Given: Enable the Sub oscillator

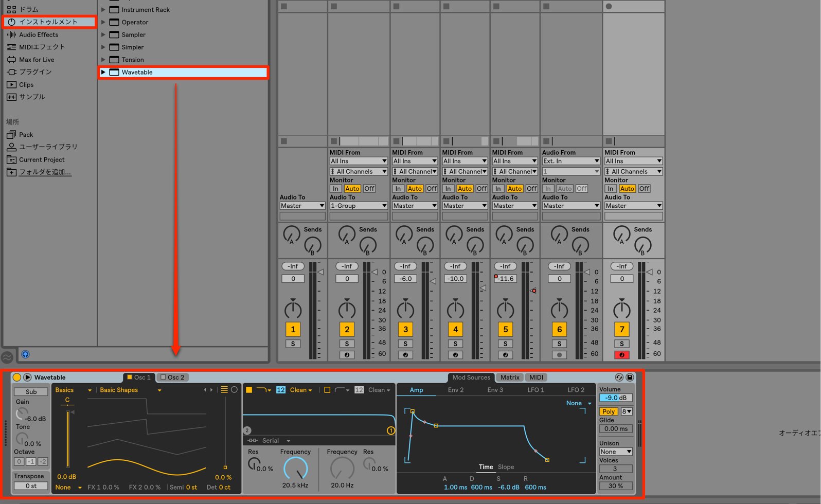Looking at the screenshot, I should 31,391.
